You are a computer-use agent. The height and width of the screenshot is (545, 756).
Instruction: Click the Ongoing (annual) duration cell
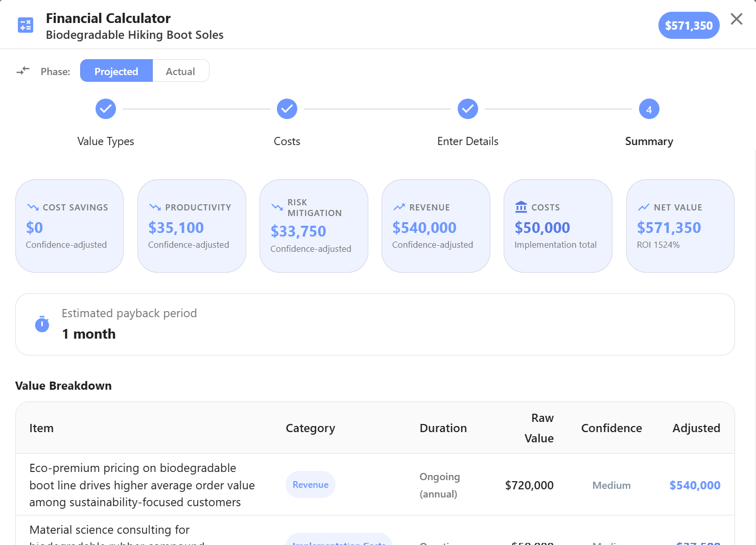point(440,485)
